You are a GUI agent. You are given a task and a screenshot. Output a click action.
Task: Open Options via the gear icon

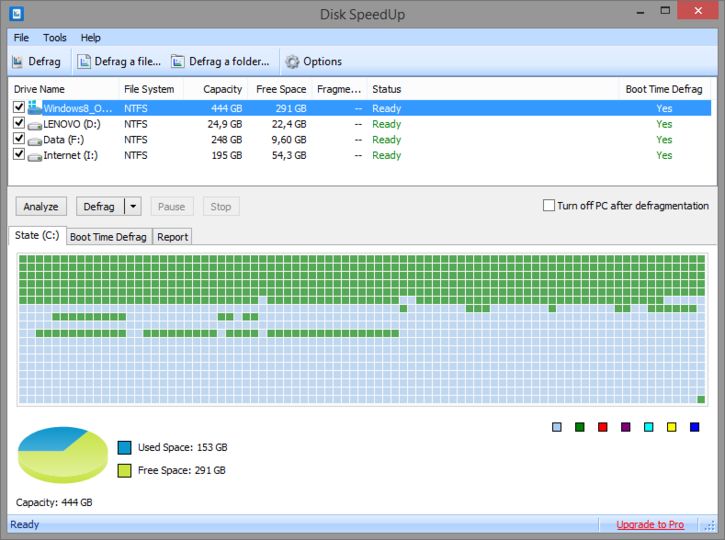pos(292,62)
